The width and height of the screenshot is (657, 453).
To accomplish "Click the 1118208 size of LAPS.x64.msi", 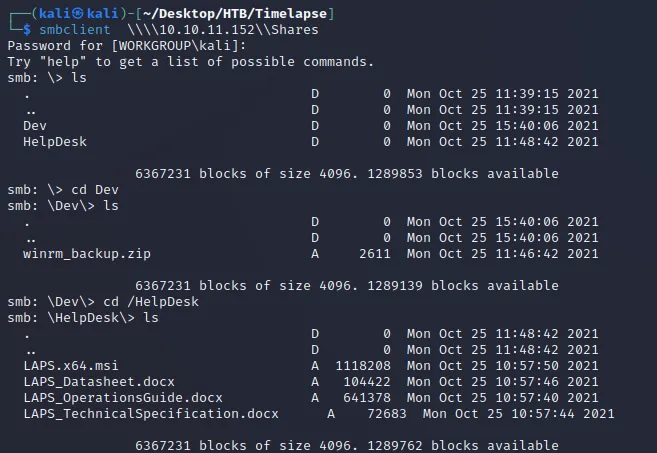I will 363,365.
